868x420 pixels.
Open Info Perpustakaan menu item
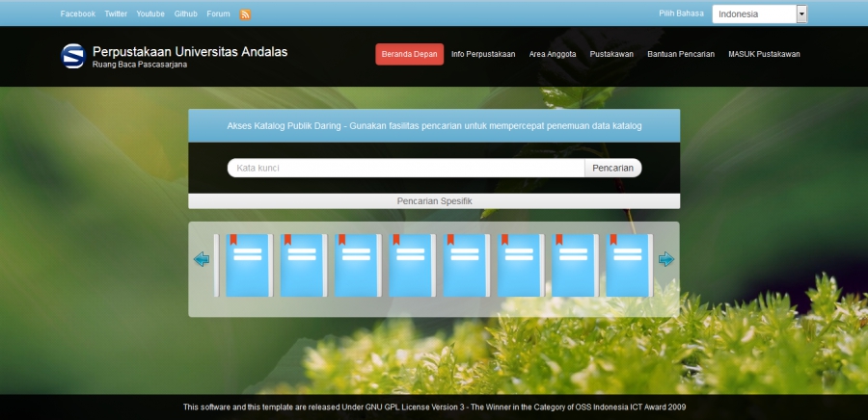(483, 54)
